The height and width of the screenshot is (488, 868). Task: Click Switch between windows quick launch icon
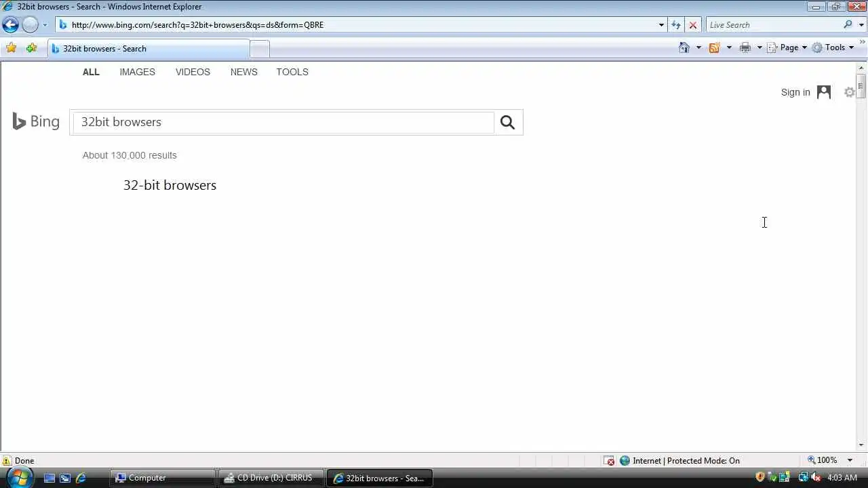65,478
